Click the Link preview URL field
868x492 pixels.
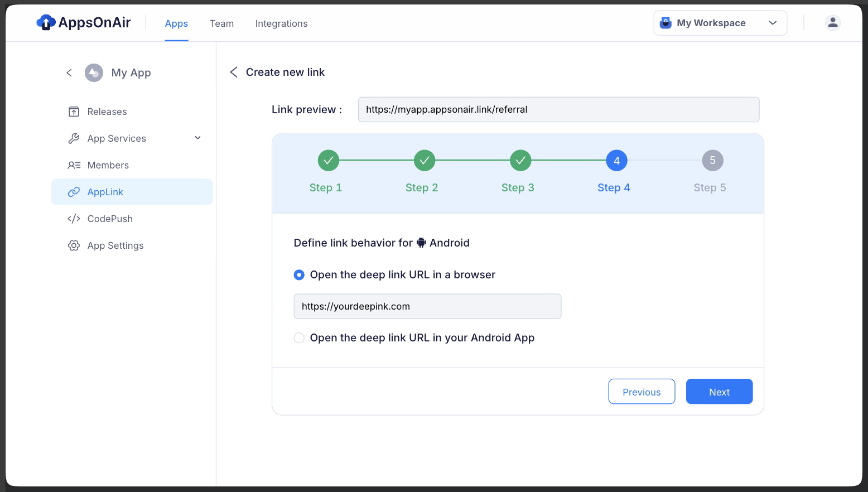pos(558,109)
